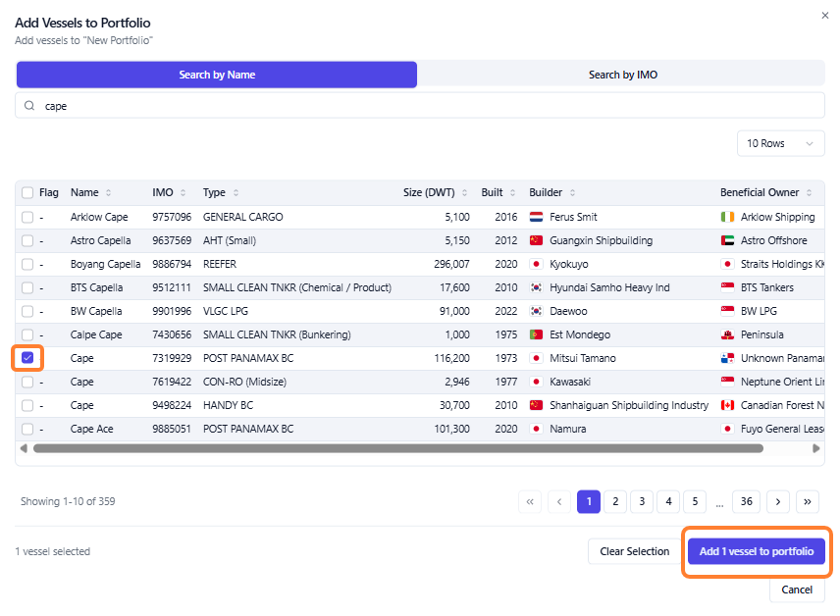Sort by Beneficial Owner sort icon

[809, 193]
